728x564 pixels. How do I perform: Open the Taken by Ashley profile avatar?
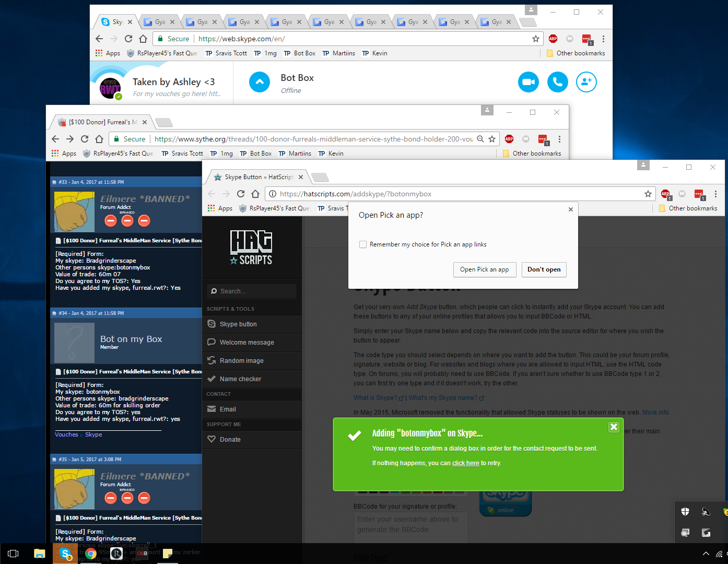pyautogui.click(x=110, y=88)
